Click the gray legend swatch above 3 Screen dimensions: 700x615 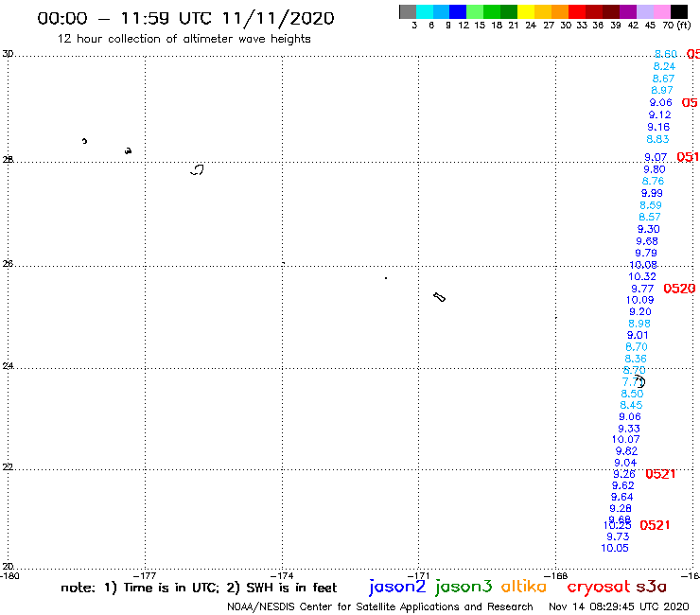408,11
